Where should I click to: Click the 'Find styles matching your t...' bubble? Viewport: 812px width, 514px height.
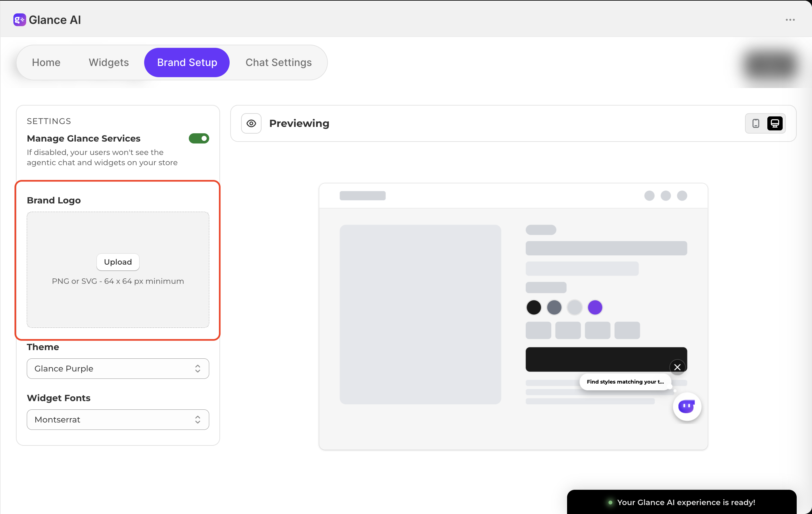coord(625,382)
